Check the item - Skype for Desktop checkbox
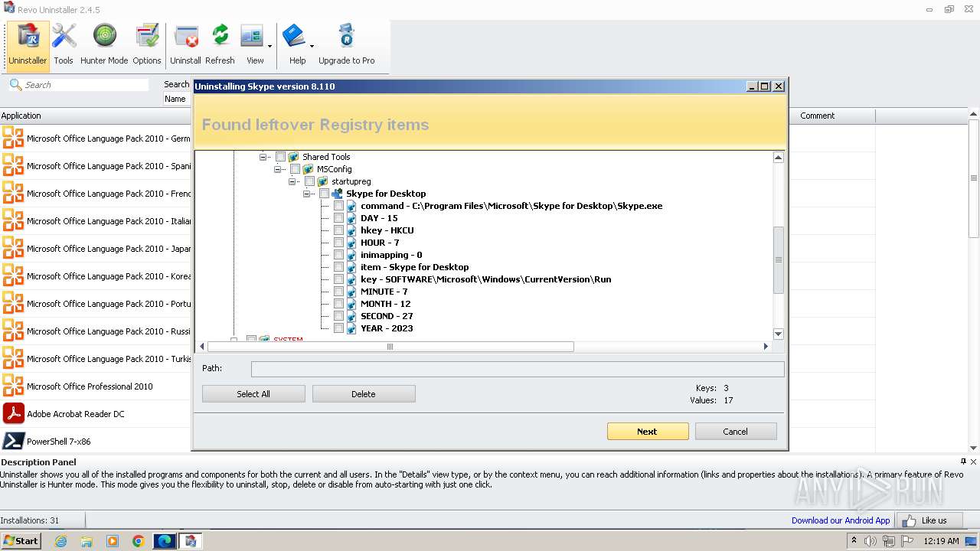This screenshot has height=551, width=980. tap(338, 267)
